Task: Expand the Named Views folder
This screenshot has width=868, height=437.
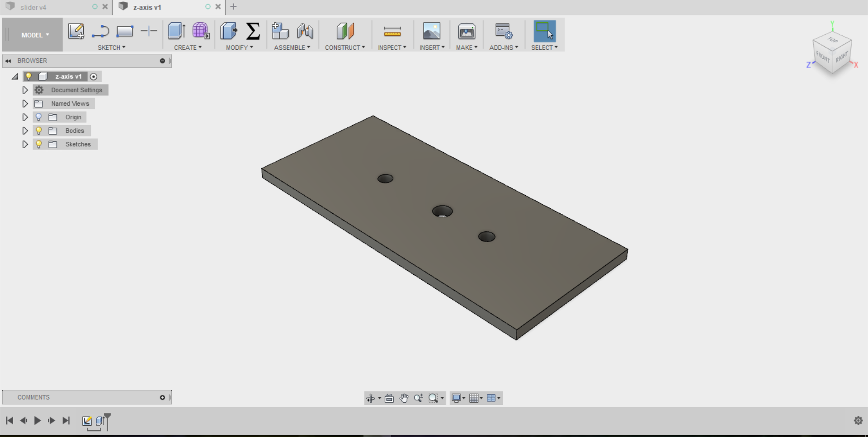Action: [x=25, y=103]
